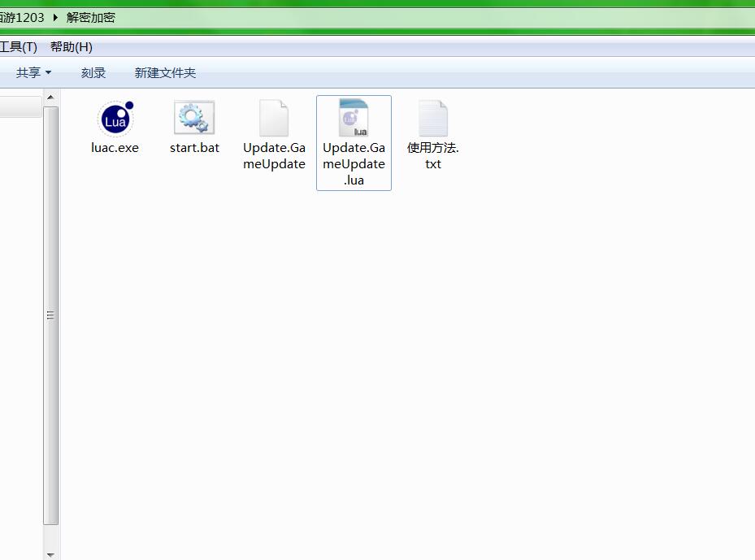
Task: Open the 工具(T) menu
Action: pos(18,47)
